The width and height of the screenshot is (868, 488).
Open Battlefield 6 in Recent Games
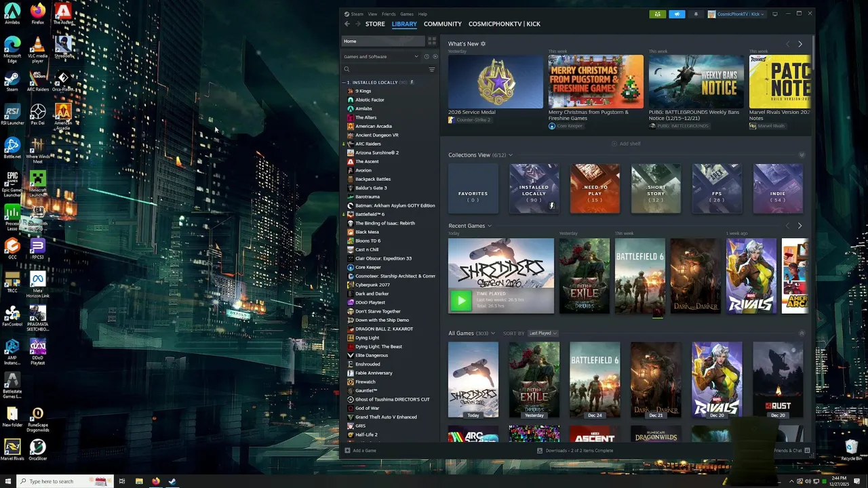click(640, 276)
